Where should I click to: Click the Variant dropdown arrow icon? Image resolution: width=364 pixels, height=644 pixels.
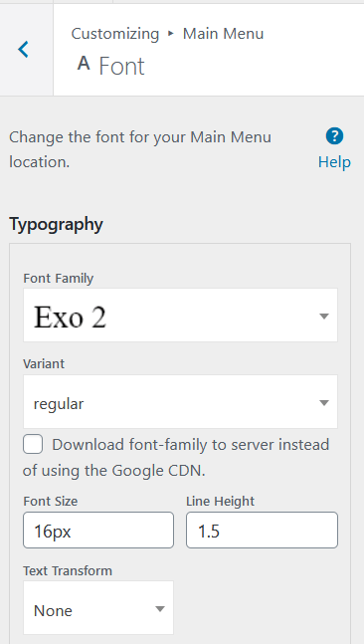point(324,402)
